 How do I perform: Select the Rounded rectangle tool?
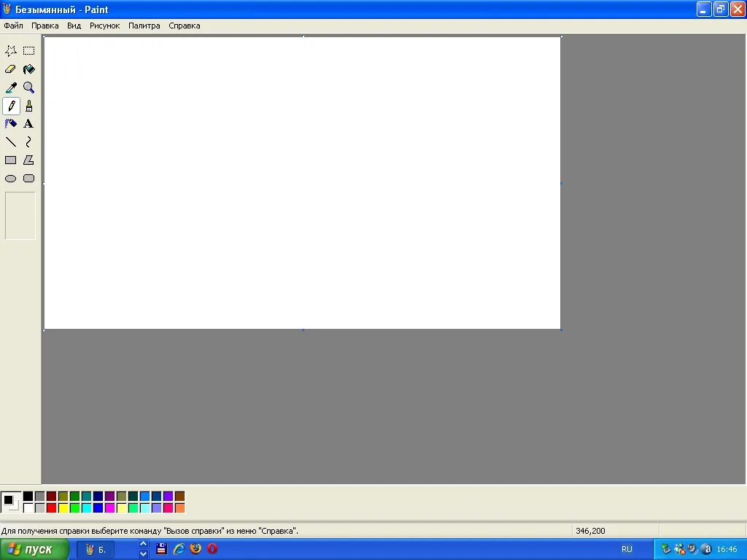tap(29, 179)
